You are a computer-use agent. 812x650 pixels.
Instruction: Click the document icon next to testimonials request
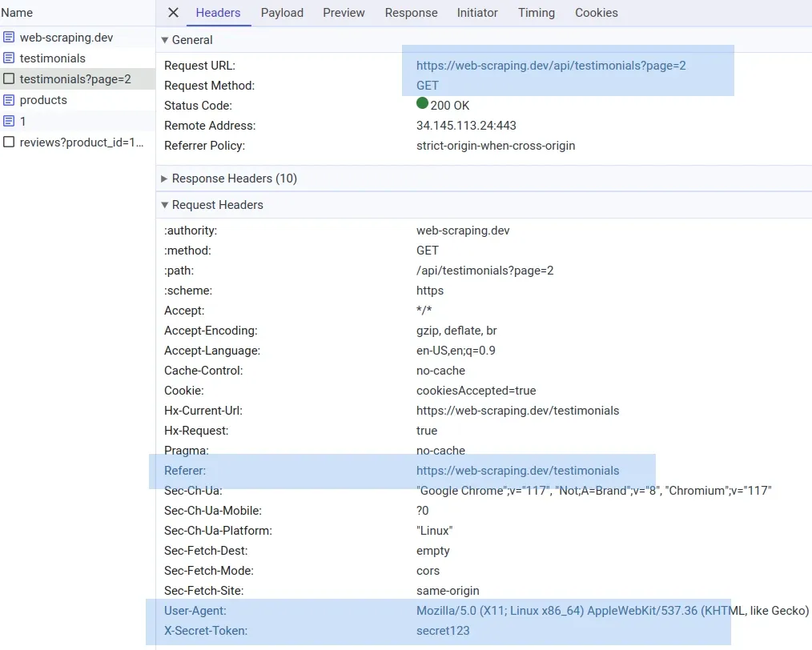coord(9,58)
